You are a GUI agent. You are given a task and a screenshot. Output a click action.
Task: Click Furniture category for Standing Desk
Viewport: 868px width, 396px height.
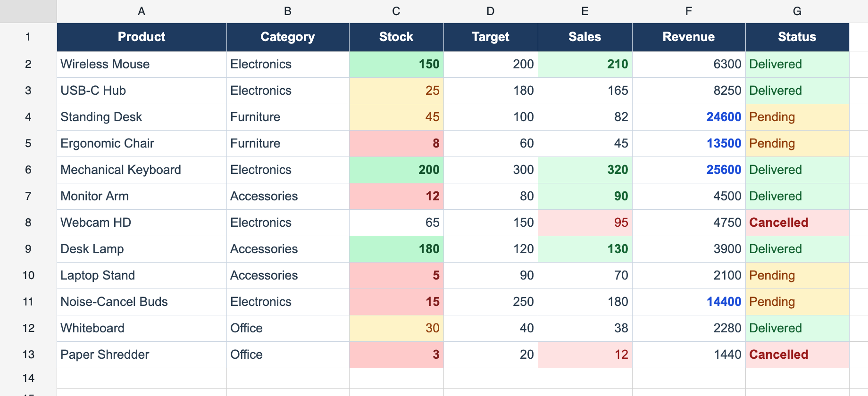click(288, 117)
